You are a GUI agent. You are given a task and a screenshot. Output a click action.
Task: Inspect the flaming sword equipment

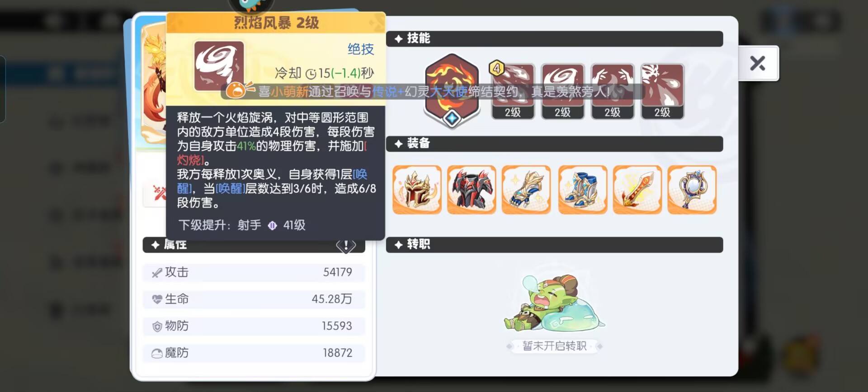click(637, 190)
